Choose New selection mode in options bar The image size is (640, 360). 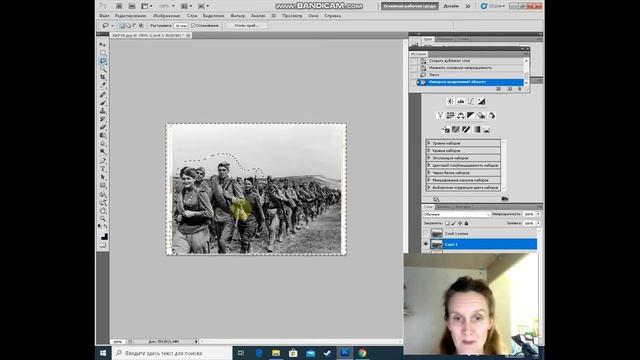(122, 25)
